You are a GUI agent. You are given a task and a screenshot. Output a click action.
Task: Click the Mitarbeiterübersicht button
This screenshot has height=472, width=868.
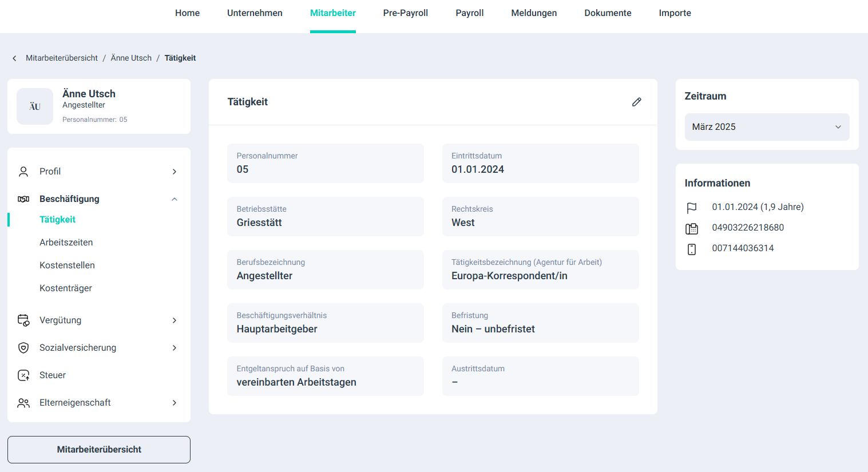(99, 450)
